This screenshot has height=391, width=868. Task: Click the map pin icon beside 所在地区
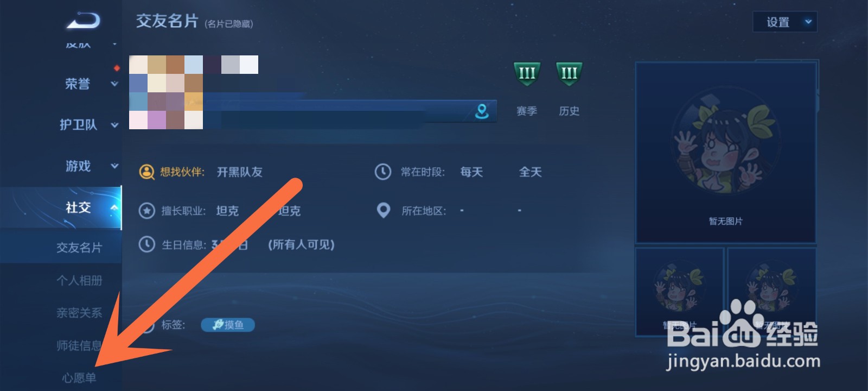pyautogui.click(x=384, y=210)
